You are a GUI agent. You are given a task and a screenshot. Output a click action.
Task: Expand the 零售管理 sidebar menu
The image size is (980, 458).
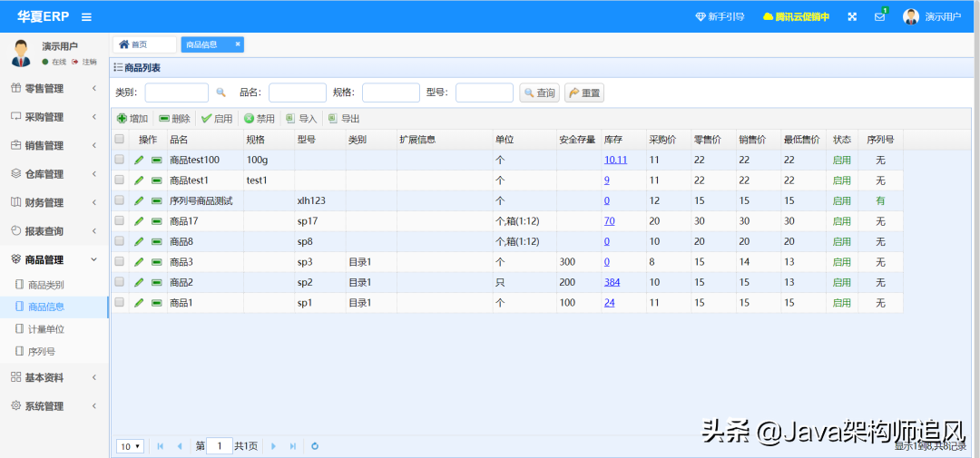(x=54, y=89)
